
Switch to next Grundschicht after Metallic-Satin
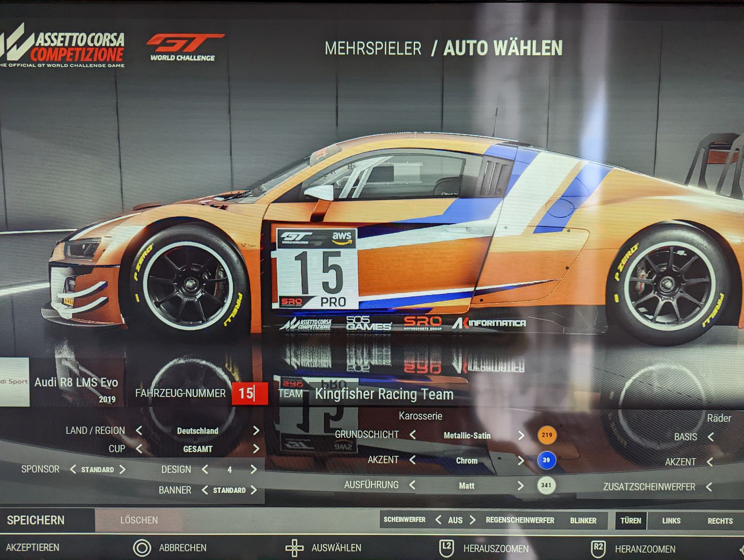[521, 435]
